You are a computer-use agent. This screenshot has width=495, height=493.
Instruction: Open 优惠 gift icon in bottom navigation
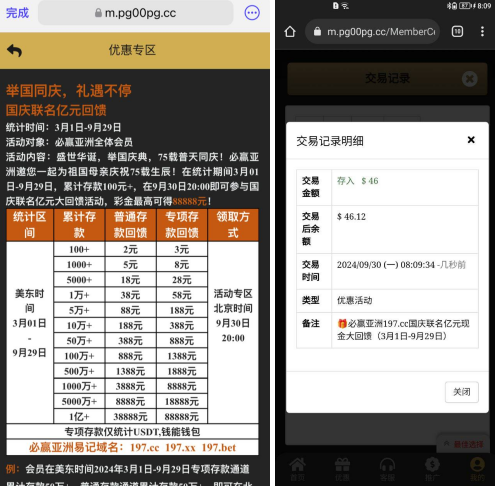tap(342, 469)
